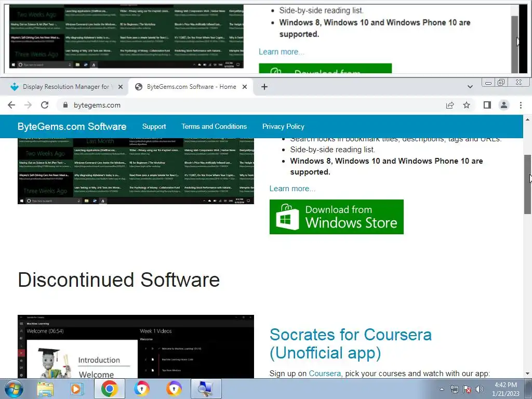Click the browser forward arrow
Screen dimensions: 532x399
(x=28, y=105)
